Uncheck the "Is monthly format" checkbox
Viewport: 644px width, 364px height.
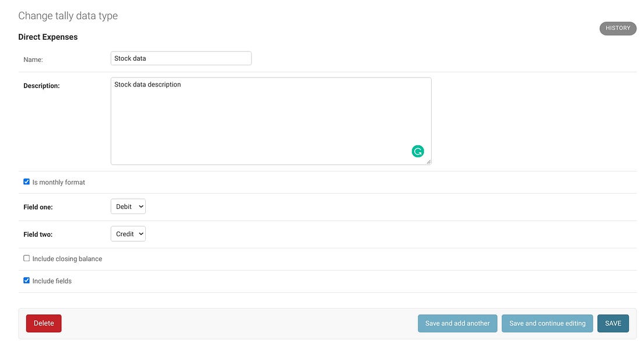point(26,181)
